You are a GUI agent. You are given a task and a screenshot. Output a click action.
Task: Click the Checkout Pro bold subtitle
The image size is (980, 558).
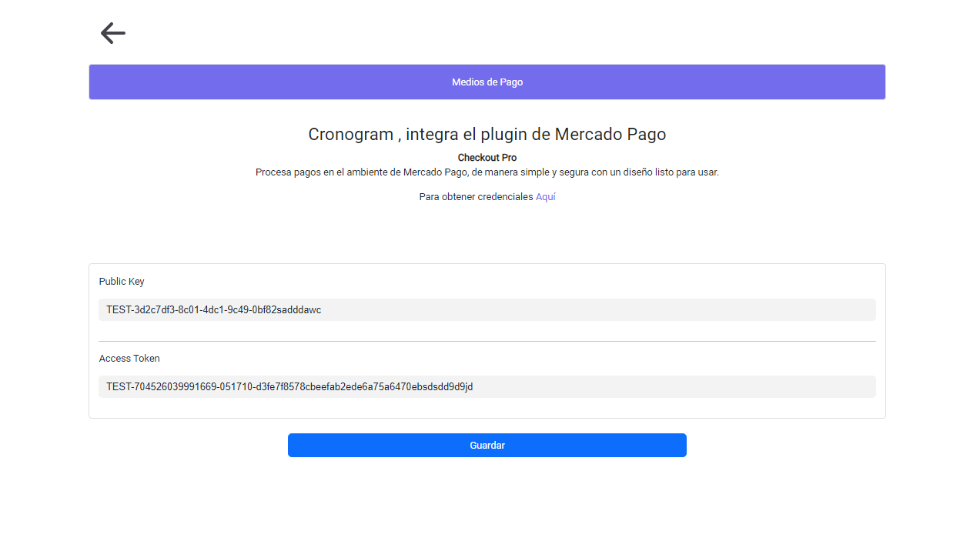pyautogui.click(x=487, y=158)
